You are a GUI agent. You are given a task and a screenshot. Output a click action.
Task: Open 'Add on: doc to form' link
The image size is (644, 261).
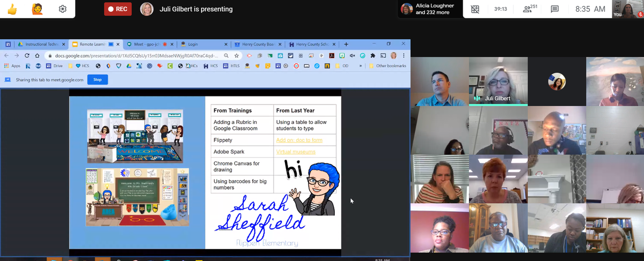click(299, 140)
